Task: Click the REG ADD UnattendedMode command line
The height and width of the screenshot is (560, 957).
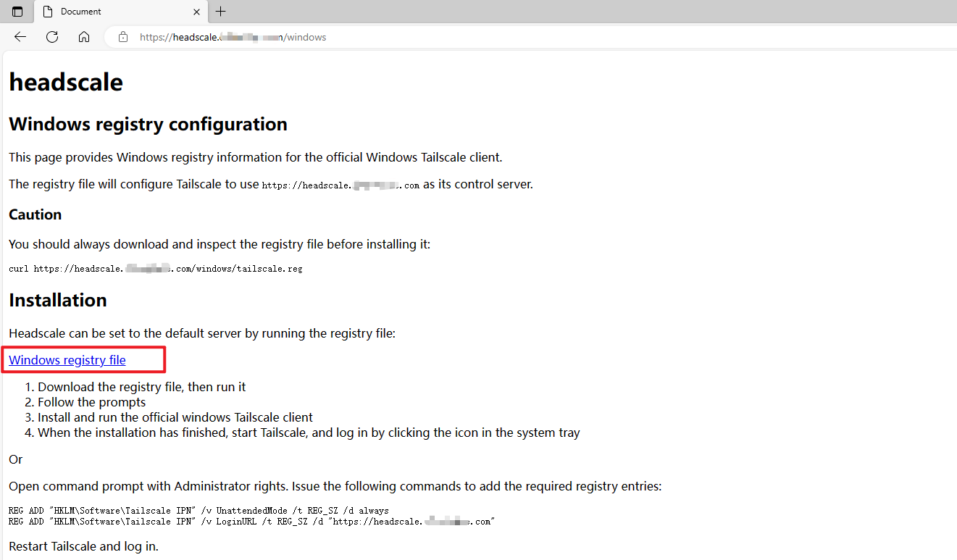Action: 198,511
